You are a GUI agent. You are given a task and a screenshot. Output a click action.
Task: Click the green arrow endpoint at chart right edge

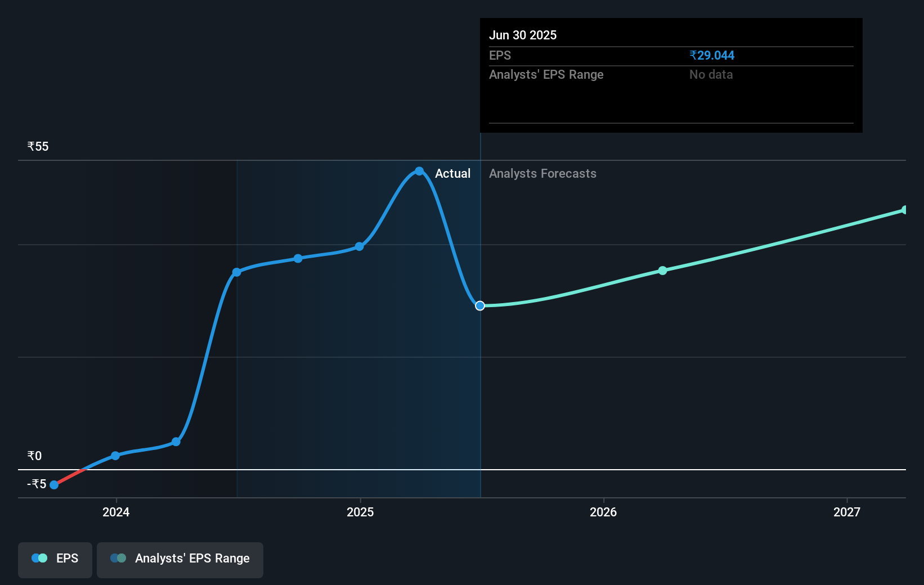[x=903, y=210]
